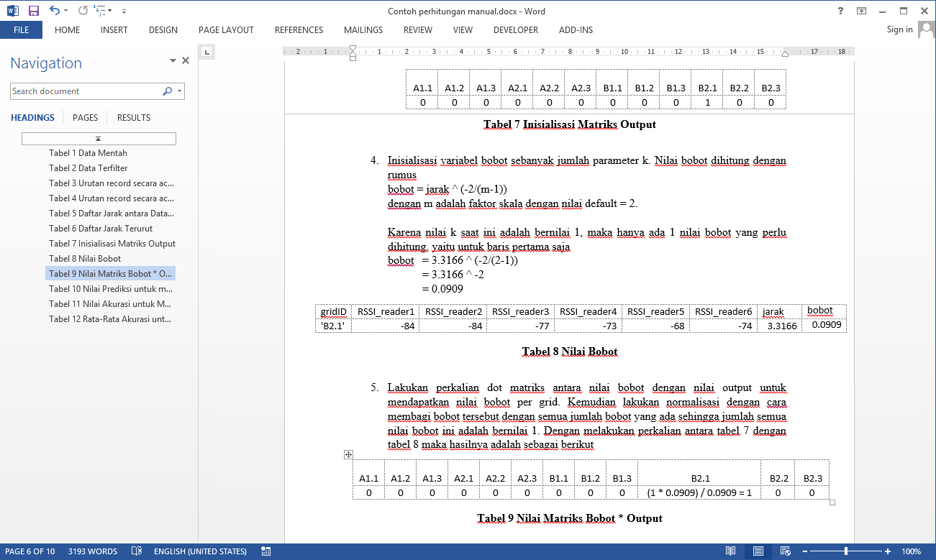Jump to heading Tabel 7 Inisialisasi Matriks Output
936x560 pixels.
click(x=112, y=244)
